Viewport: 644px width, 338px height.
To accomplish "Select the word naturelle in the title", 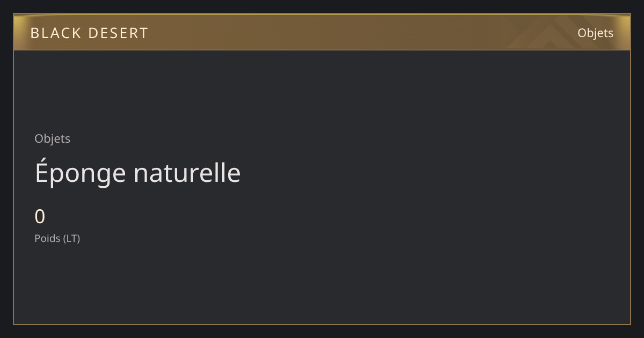I will pyautogui.click(x=187, y=173).
